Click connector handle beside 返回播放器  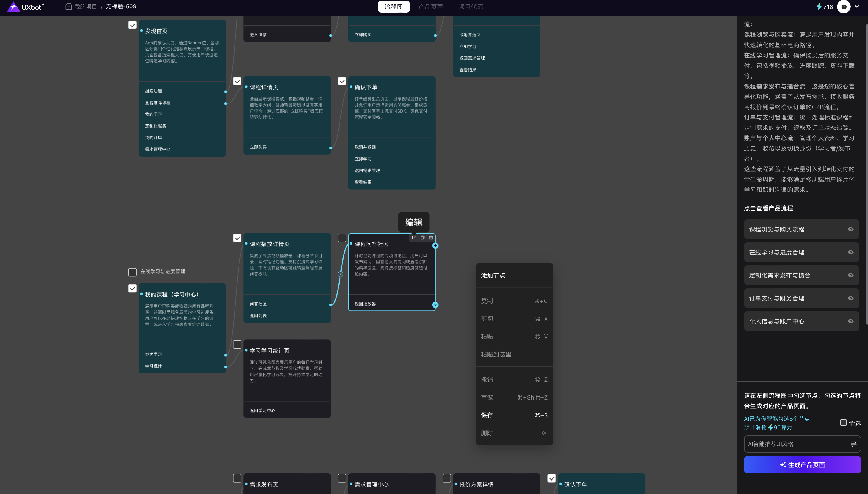pos(435,305)
